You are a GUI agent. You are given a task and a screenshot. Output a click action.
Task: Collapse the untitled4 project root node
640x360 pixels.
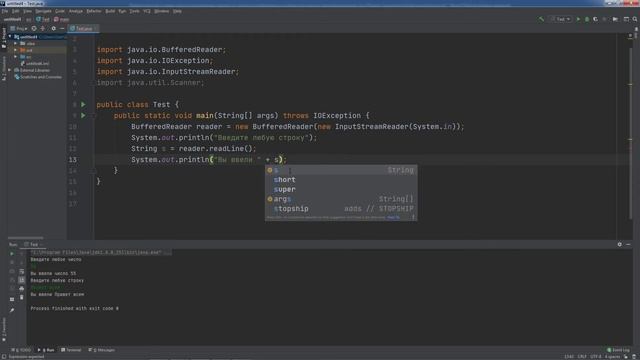[10, 37]
